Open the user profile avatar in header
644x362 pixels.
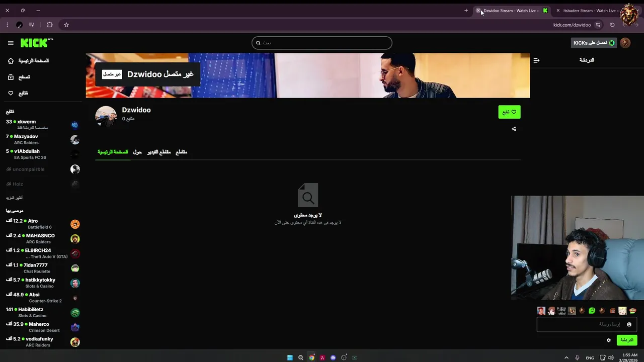(625, 43)
